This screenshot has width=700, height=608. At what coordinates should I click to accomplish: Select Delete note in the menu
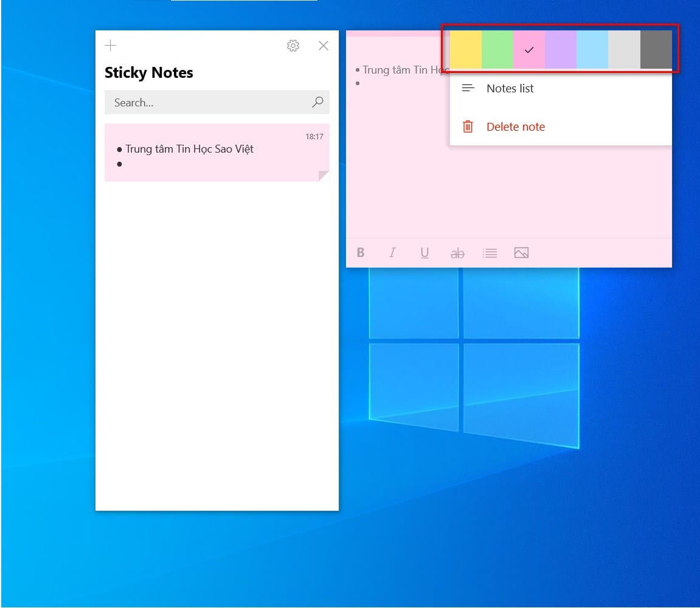(x=561, y=127)
